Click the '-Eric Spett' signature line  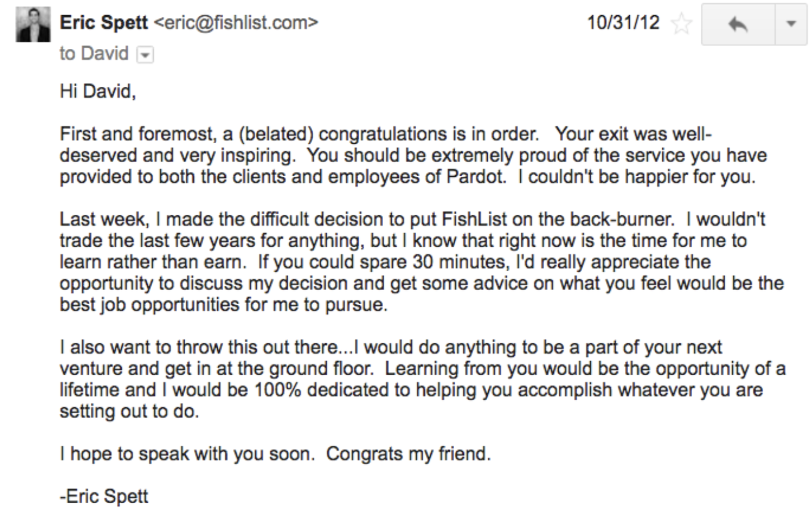104,496
